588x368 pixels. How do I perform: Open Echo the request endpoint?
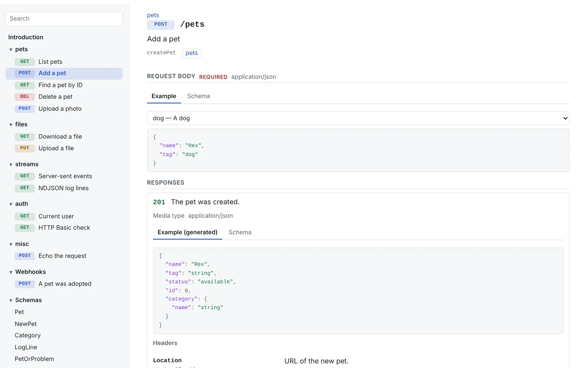click(64, 256)
